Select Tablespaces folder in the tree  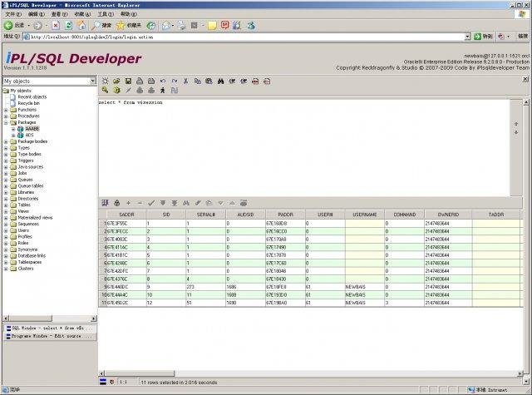tap(30, 262)
